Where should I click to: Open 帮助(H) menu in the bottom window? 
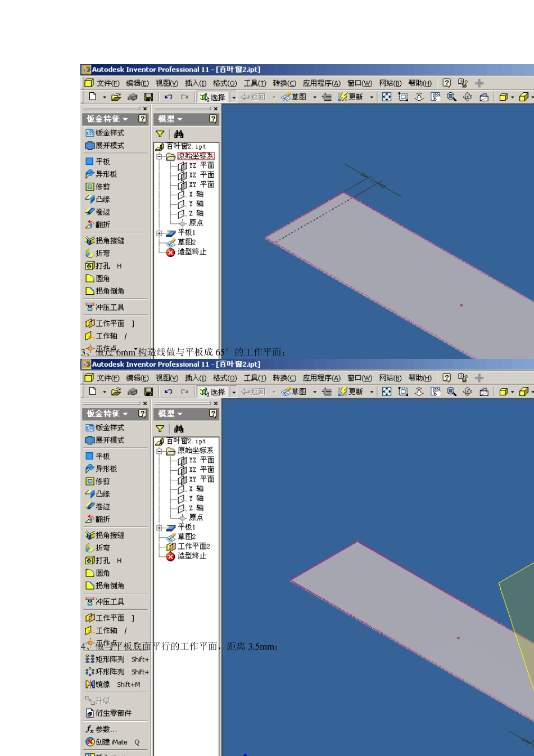click(x=420, y=377)
